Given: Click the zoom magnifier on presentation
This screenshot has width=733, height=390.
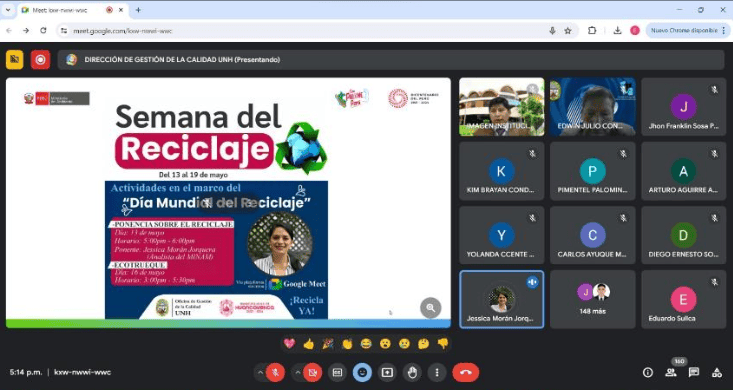Looking at the screenshot, I should 431,308.
